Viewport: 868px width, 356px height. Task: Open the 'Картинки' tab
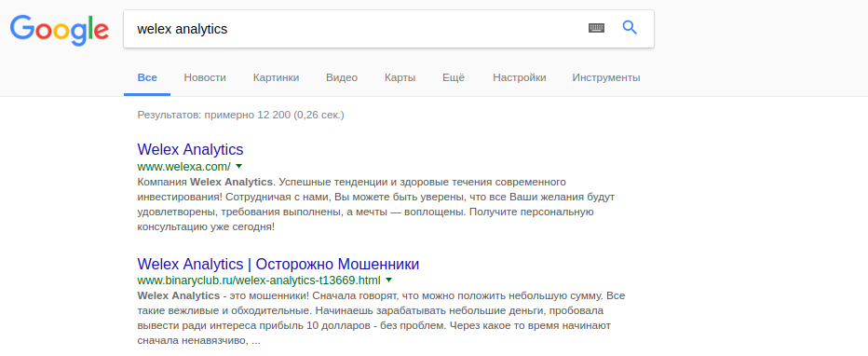[x=277, y=77]
